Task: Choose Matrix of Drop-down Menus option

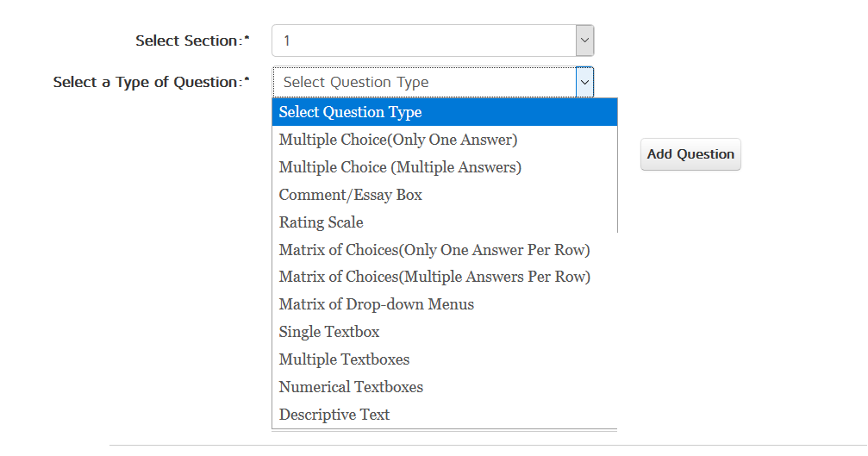Action: pos(377,304)
